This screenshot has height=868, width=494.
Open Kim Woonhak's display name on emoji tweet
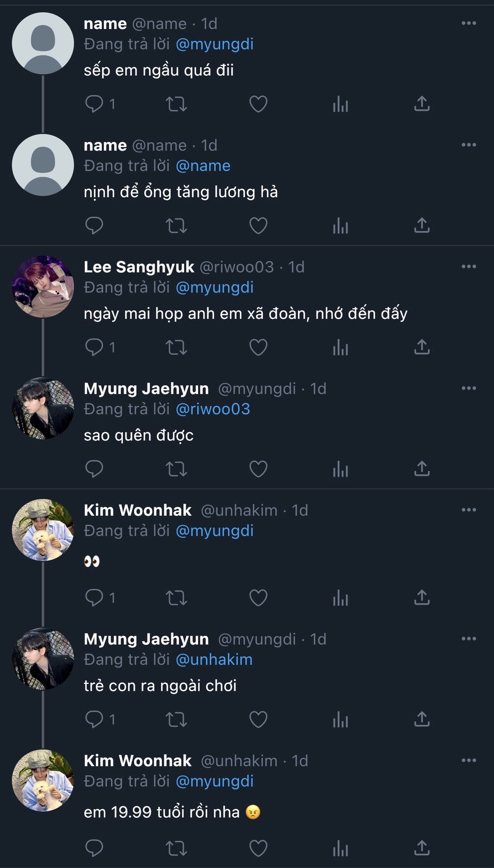coord(138,510)
